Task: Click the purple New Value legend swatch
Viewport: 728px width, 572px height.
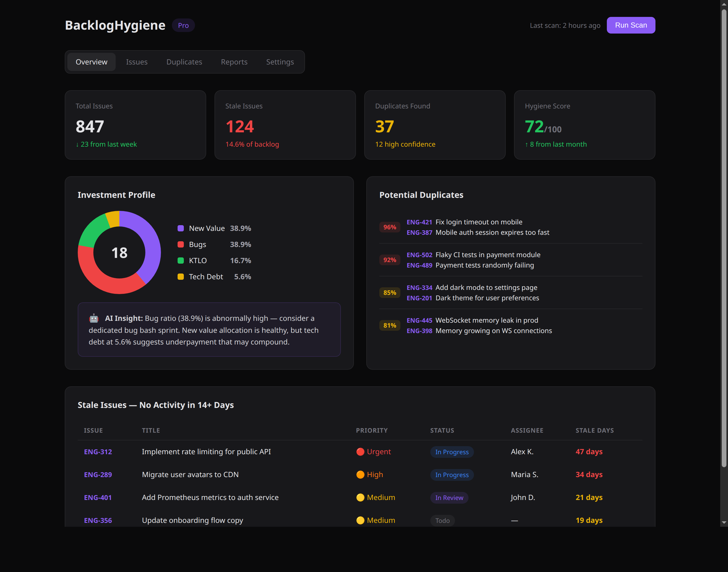Action: (x=180, y=228)
